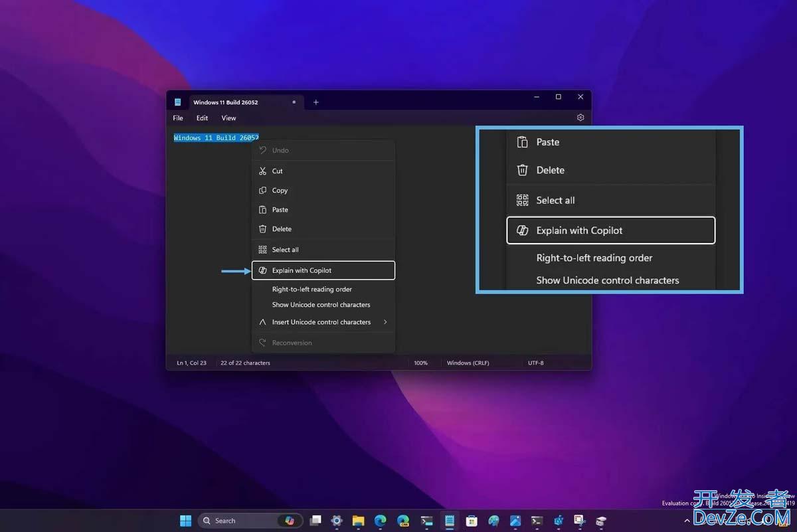The image size is (797, 532).
Task: Open Microsoft Store from the taskbar
Action: pos(472,521)
